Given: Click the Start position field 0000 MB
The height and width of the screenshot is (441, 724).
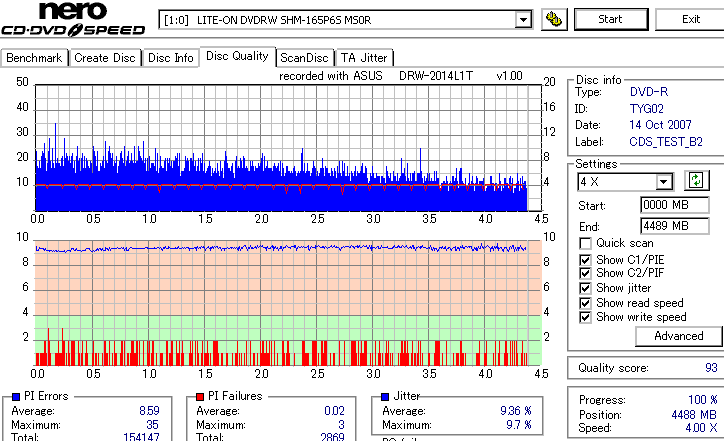Looking at the screenshot, I should [675, 205].
